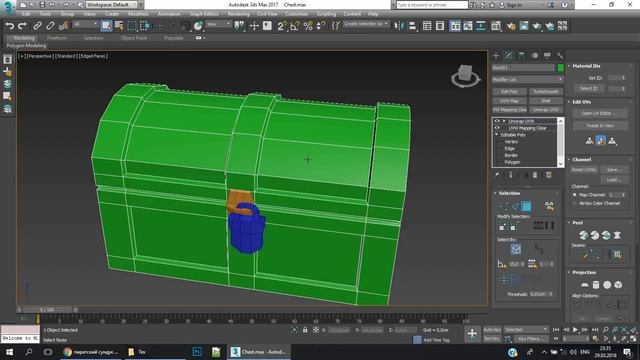This screenshot has width=640, height=360.
Task: Open the Display command panel tab
Action: 547,55
